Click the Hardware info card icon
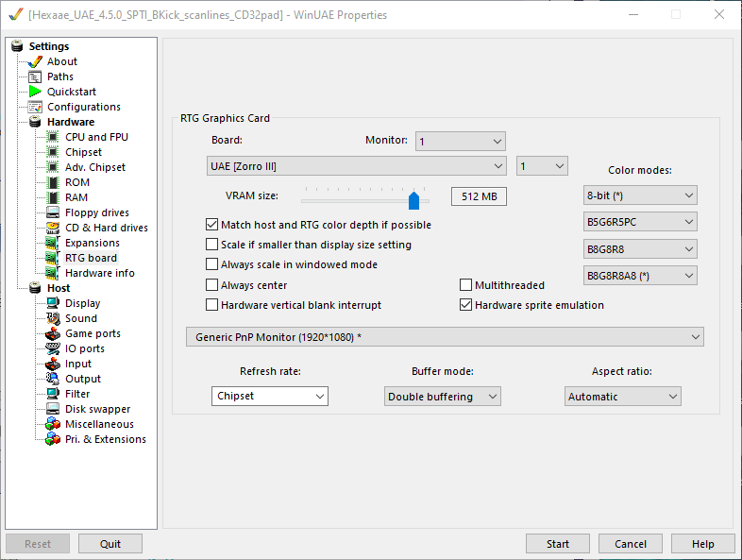742x560 pixels. pos(53,273)
